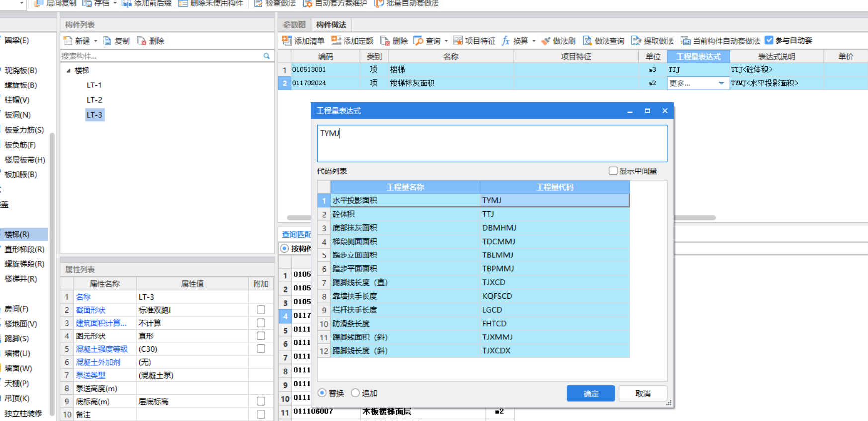Toggle 附加 checkbox for 建筑面积计算 row
868x421 pixels.
pos(261,323)
